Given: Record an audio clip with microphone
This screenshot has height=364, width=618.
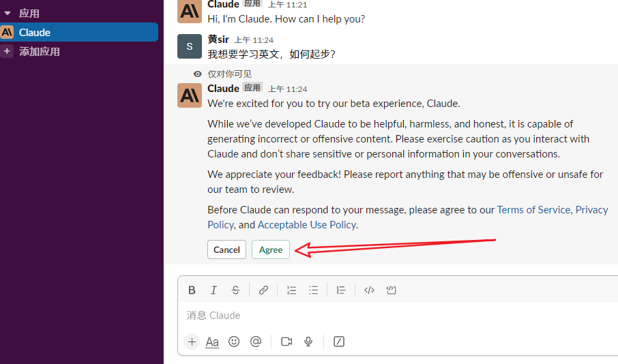Looking at the screenshot, I should click(308, 342).
